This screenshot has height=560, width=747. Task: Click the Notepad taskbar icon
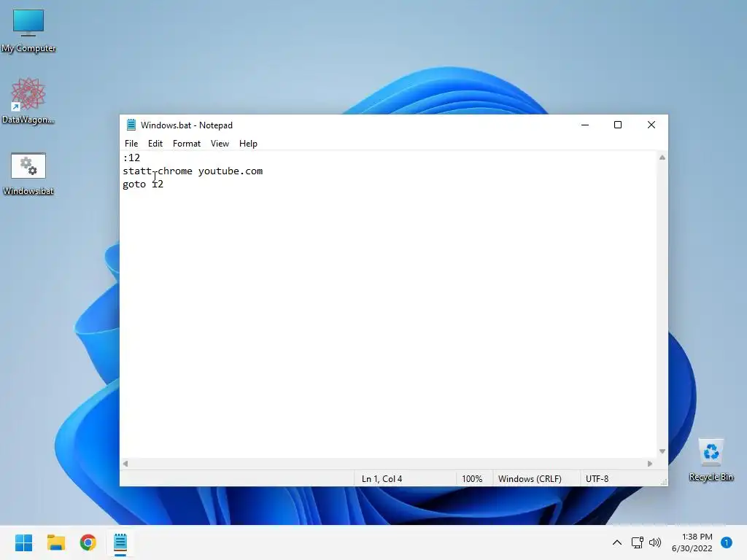(120, 542)
